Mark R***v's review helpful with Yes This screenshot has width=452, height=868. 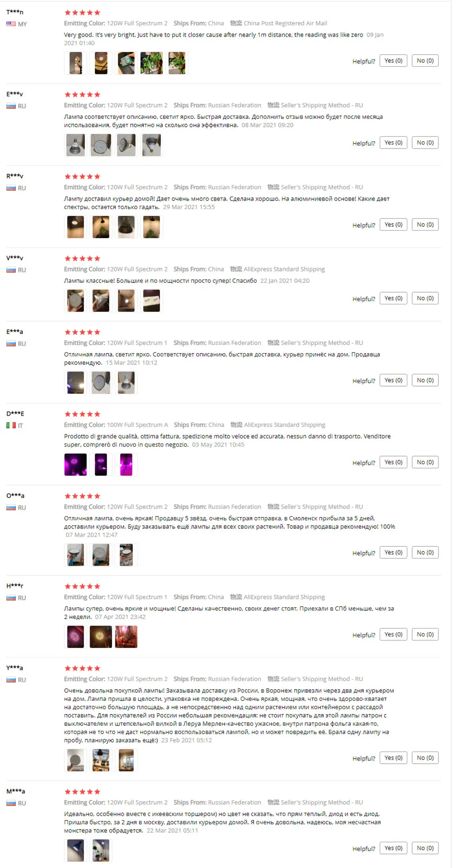pyautogui.click(x=393, y=224)
